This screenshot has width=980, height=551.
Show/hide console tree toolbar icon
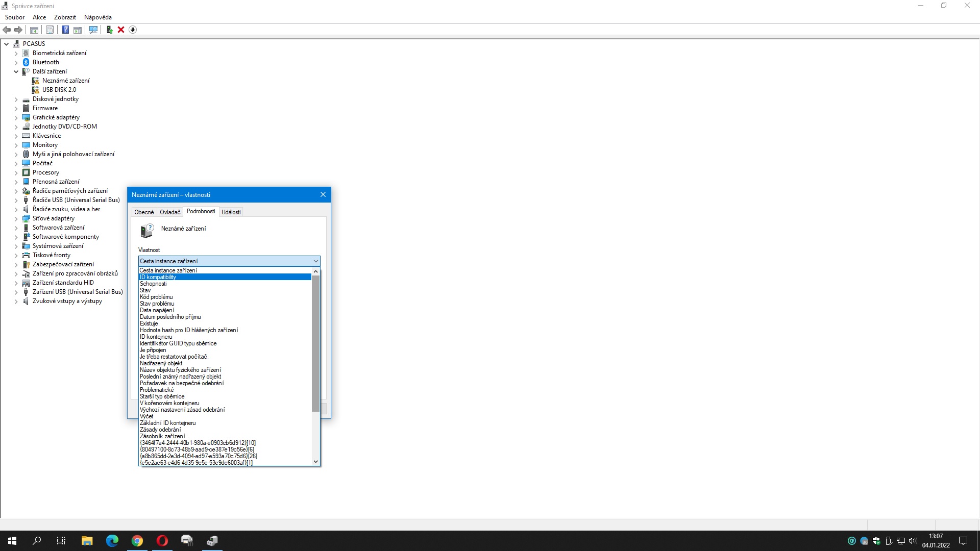tap(34, 30)
